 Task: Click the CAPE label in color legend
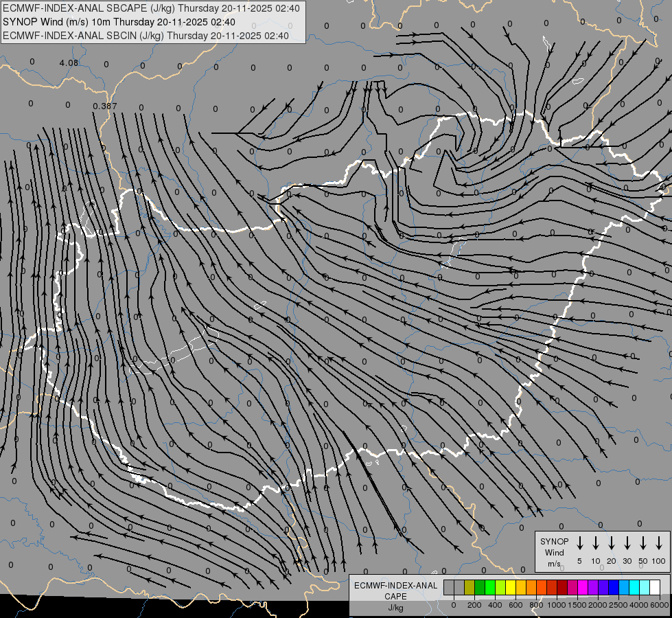tap(395, 597)
